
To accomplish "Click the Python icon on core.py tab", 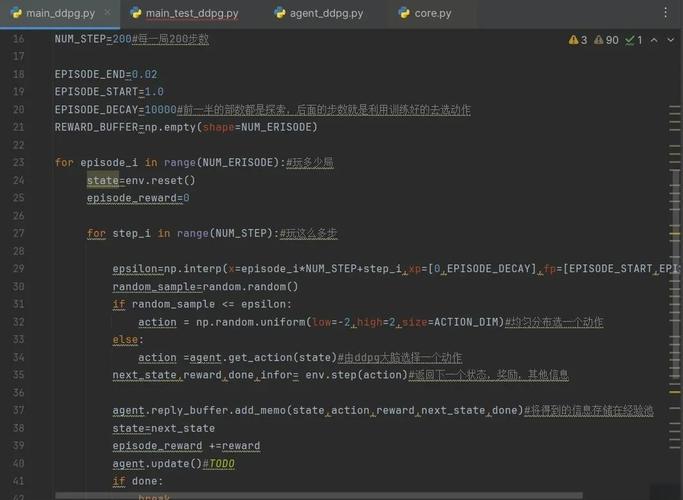I will click(404, 14).
